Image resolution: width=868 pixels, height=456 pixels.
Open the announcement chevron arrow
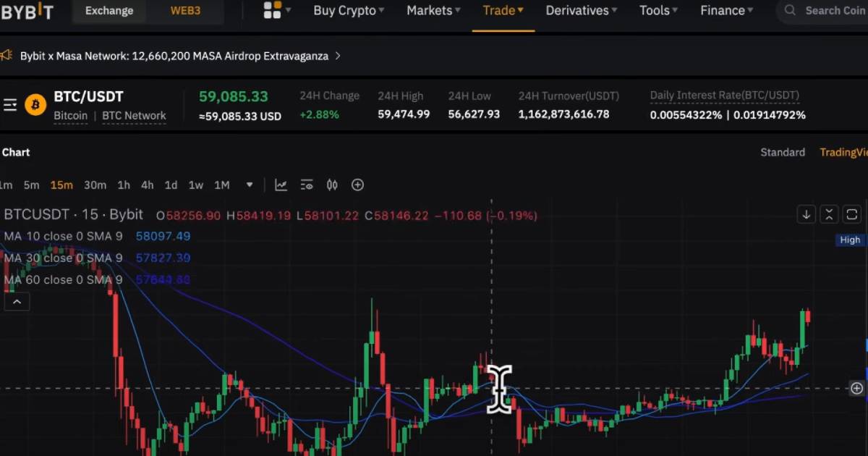pos(338,56)
